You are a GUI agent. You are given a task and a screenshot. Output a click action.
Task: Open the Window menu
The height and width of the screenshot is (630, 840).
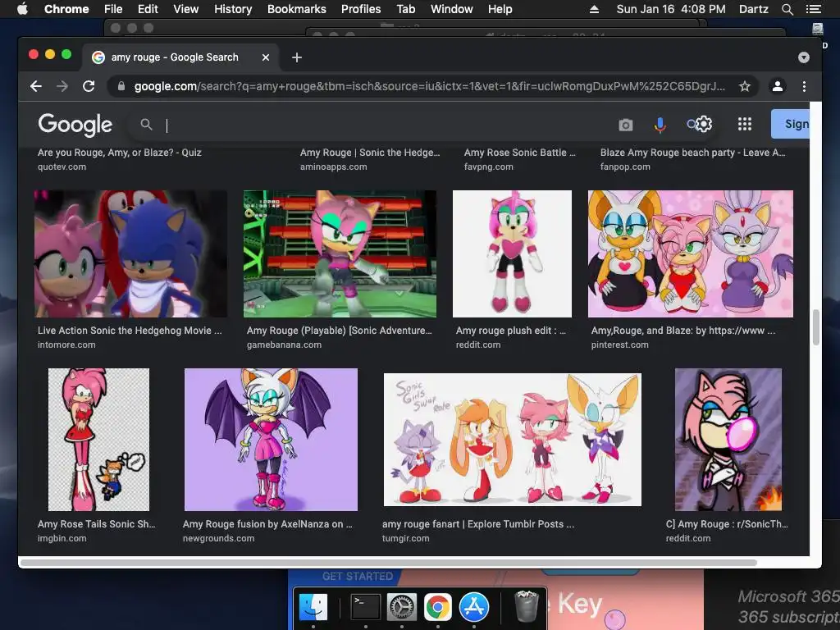point(452,9)
